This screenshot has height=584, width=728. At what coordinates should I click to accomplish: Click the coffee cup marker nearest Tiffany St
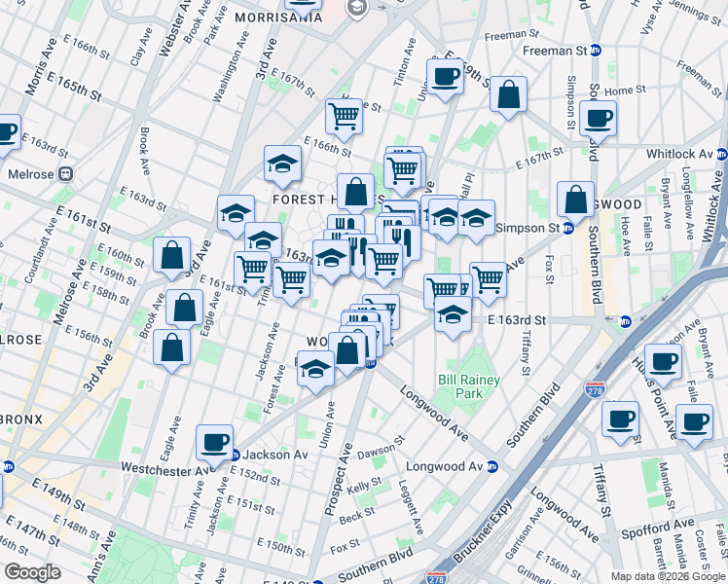[620, 420]
